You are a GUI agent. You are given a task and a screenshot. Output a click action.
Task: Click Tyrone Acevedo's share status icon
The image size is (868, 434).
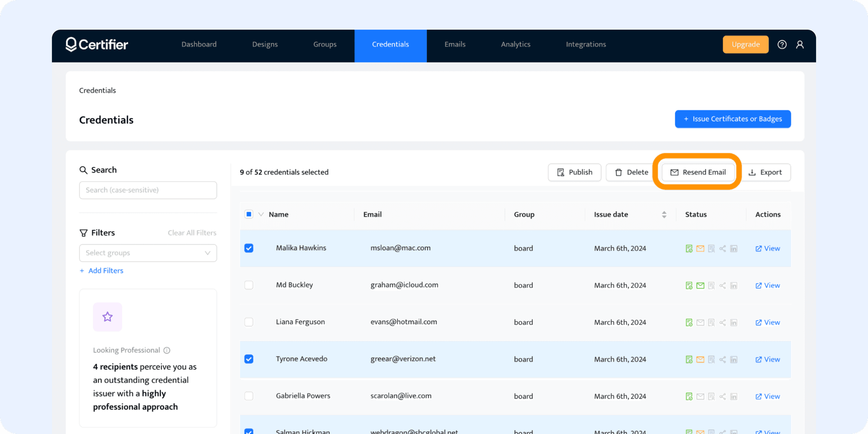coord(722,360)
